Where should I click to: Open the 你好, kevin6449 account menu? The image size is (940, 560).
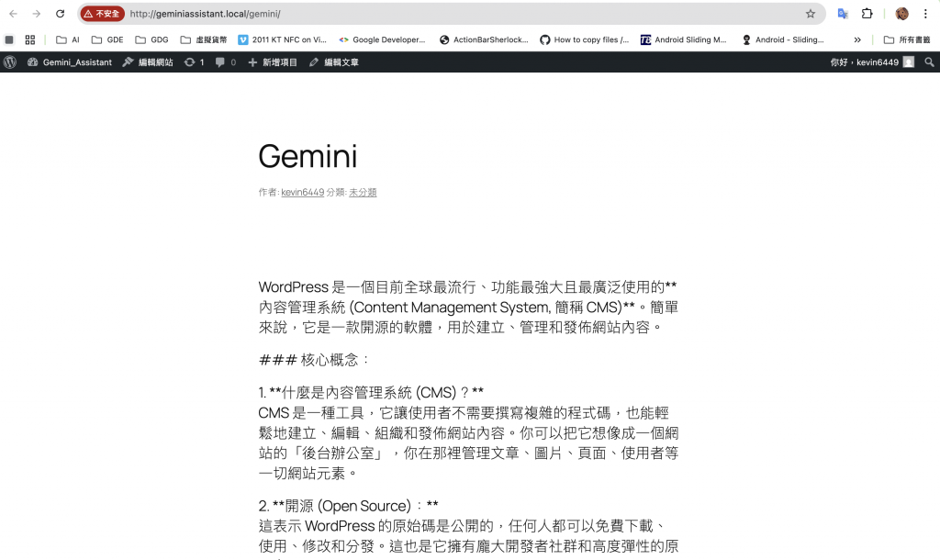pos(872,62)
